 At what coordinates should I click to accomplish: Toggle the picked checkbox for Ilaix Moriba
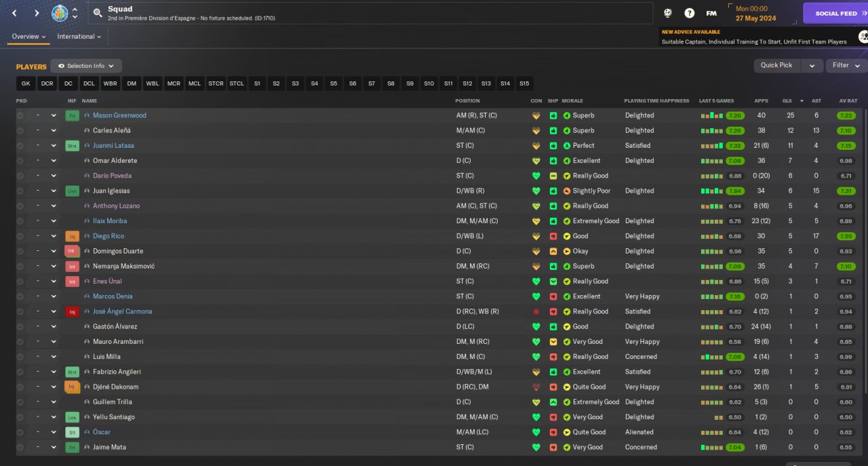20,221
